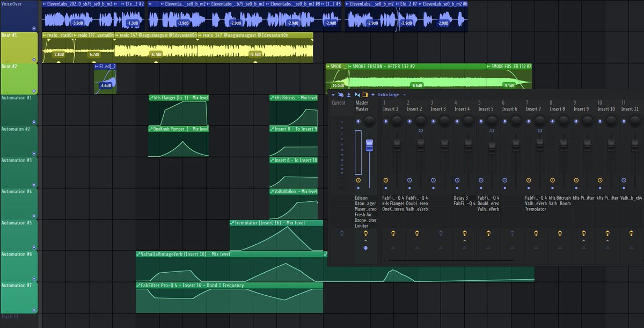Click the Master output routing knob
Viewport: 644px width, 328px height.
(x=366, y=233)
